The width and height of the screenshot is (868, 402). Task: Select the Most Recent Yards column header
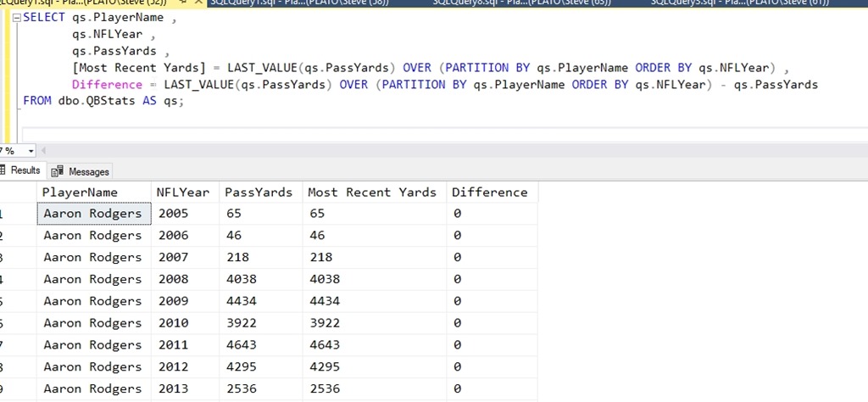pos(372,193)
